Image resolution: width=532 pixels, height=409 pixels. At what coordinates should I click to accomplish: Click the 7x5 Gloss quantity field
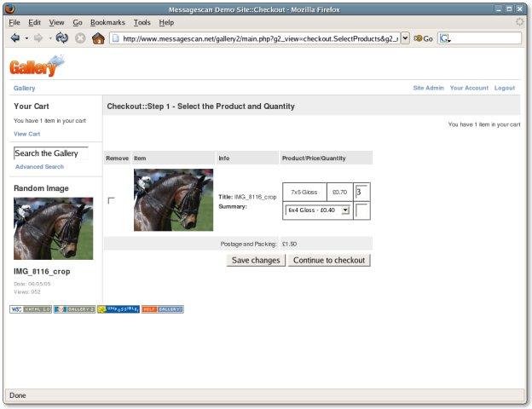tap(361, 193)
